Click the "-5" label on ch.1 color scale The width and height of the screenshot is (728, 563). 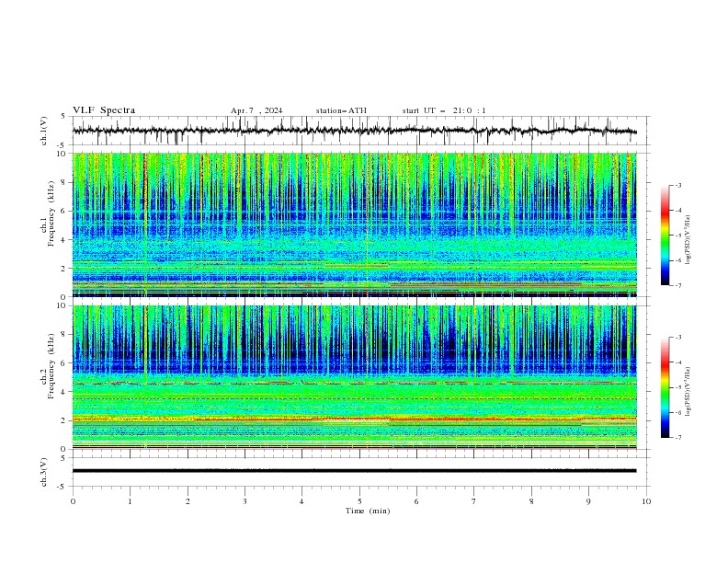pyautogui.click(x=678, y=236)
